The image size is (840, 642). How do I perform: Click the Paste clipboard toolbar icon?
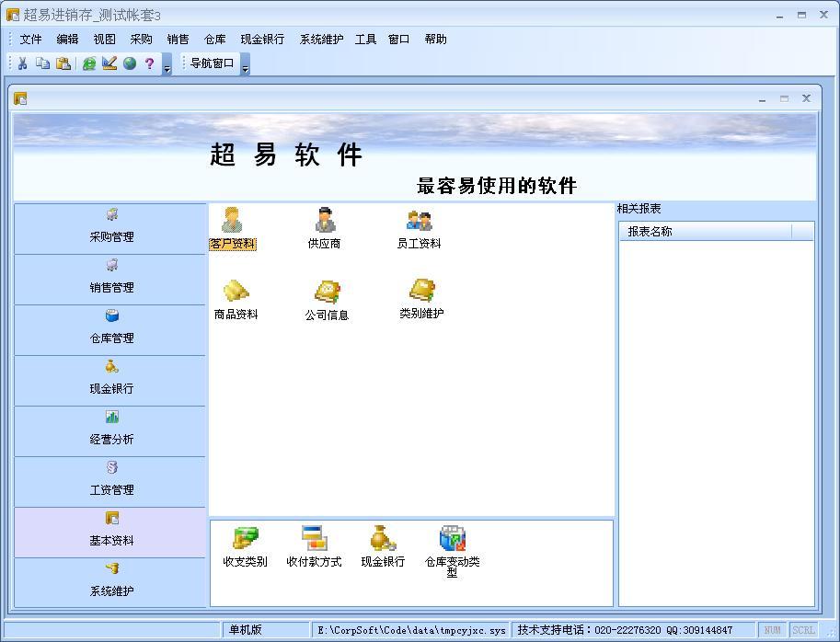(63, 63)
